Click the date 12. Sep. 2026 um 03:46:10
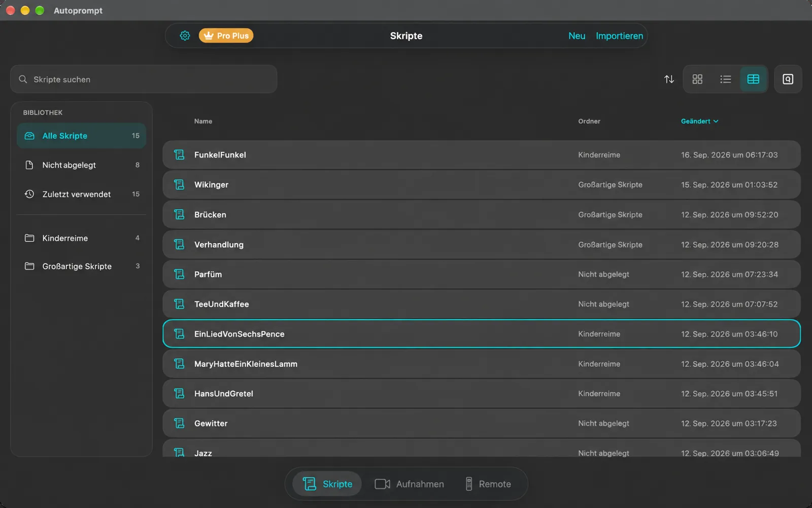This screenshot has width=812, height=508. [x=729, y=334]
